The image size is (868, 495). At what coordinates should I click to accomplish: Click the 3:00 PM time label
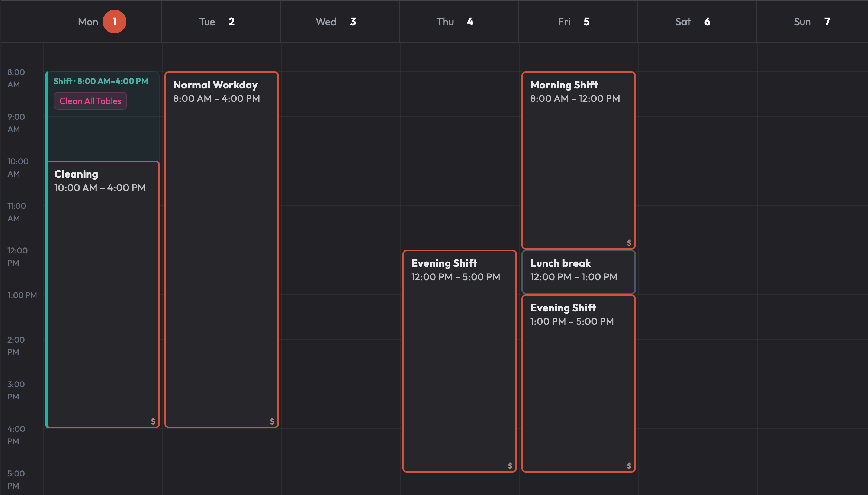(x=16, y=391)
